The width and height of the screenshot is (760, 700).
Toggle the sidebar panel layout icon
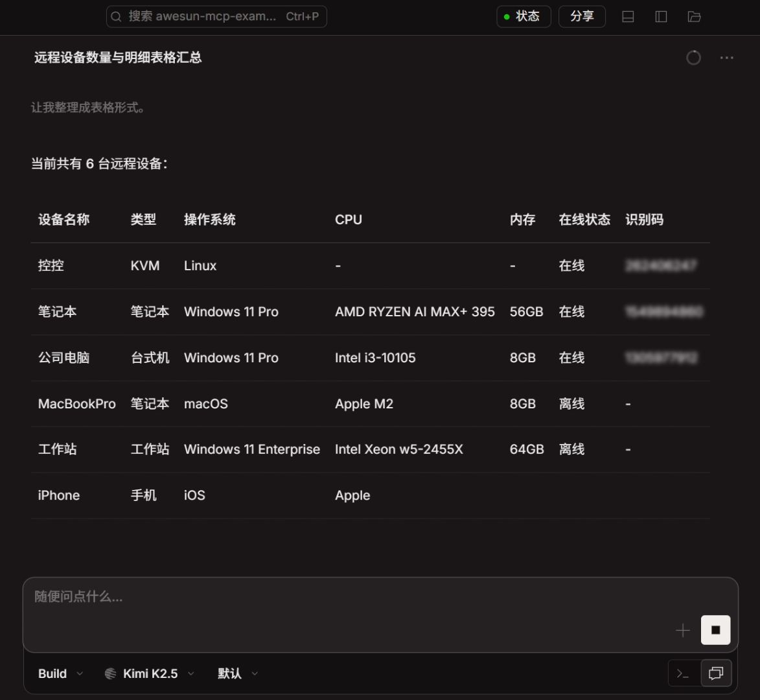pos(661,17)
